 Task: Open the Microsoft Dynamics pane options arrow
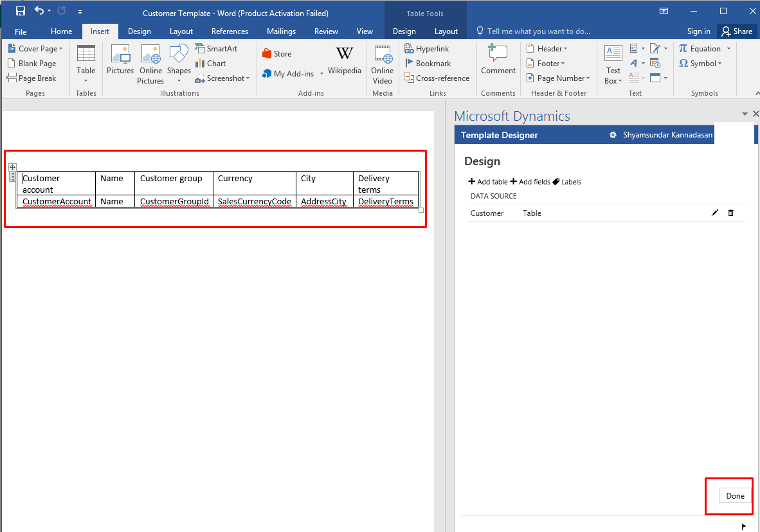[745, 114]
